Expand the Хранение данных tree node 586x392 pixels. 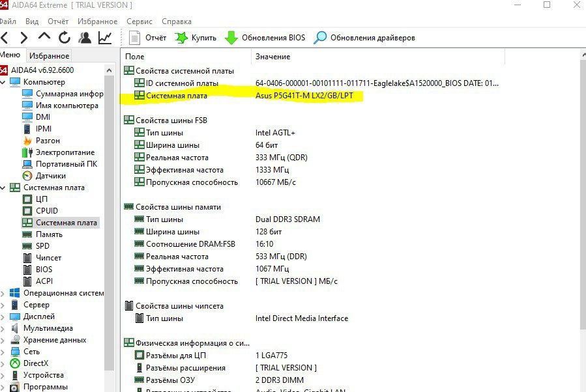click(3, 340)
